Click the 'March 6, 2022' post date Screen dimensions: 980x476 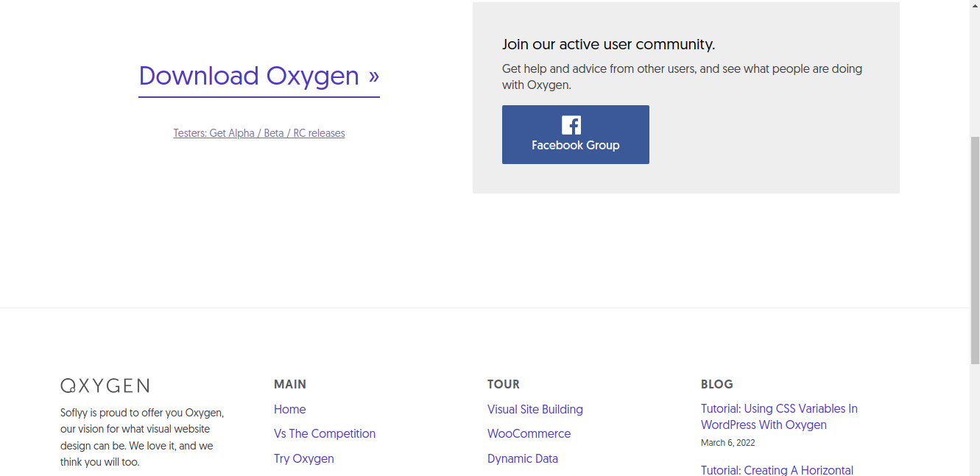pyautogui.click(x=728, y=443)
